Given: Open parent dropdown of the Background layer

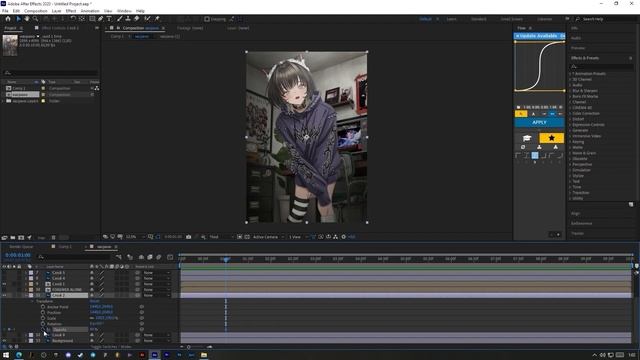Looking at the screenshot, I should click(156, 340).
